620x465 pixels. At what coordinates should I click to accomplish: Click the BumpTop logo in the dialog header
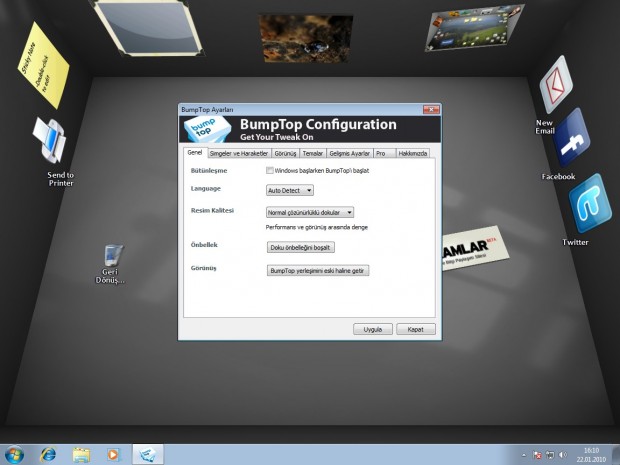click(207, 129)
